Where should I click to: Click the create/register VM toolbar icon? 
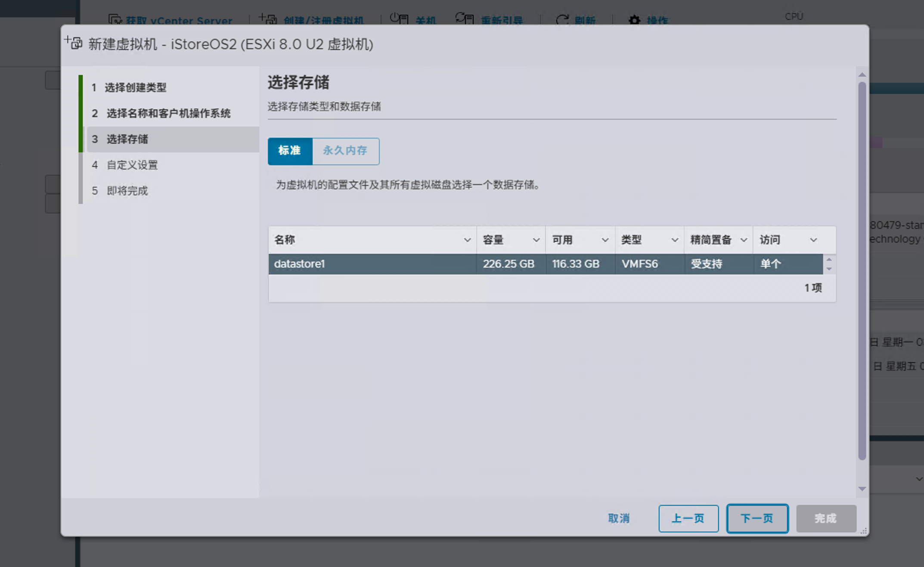268,19
